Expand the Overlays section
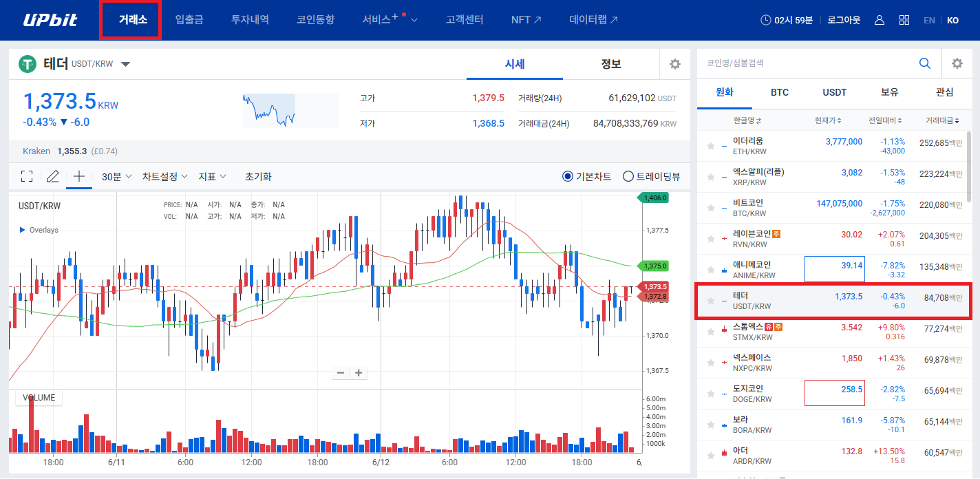980x479 pixels. (x=39, y=230)
